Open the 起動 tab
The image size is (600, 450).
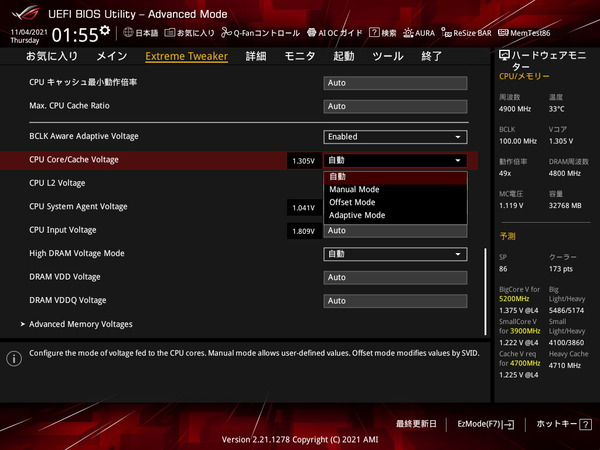(344, 56)
